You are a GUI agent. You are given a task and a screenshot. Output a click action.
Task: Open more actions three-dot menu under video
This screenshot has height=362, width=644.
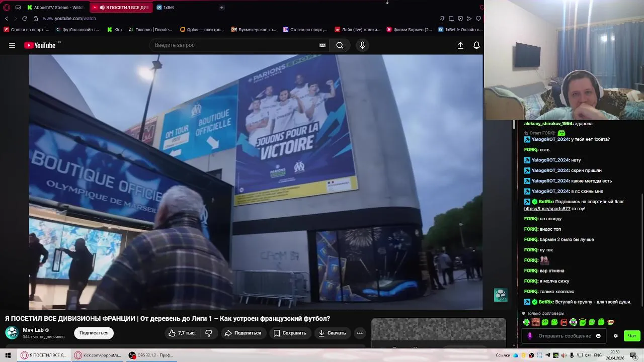coord(360,333)
